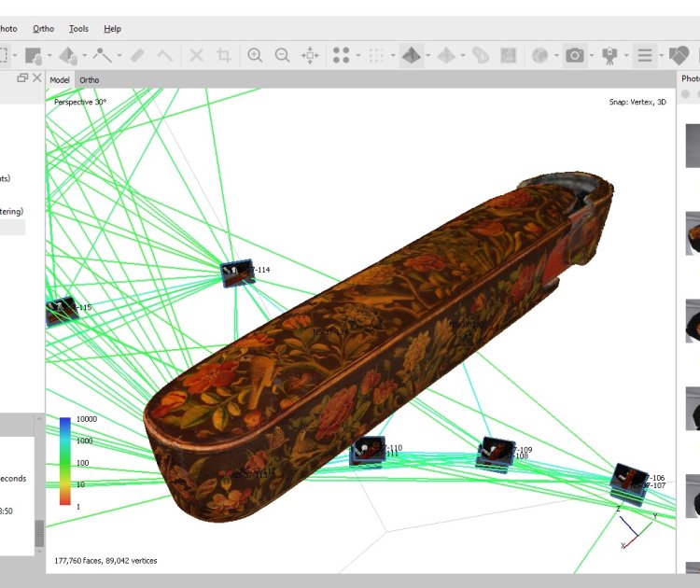Image resolution: width=700 pixels, height=588 pixels.
Task: Float the left pane via restore icon
Action: click(x=22, y=77)
